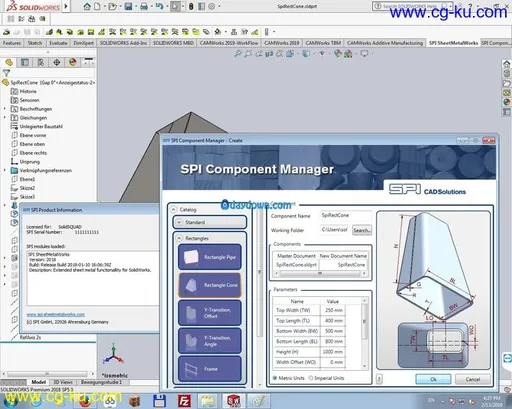Choose the Frame component button

(210, 369)
